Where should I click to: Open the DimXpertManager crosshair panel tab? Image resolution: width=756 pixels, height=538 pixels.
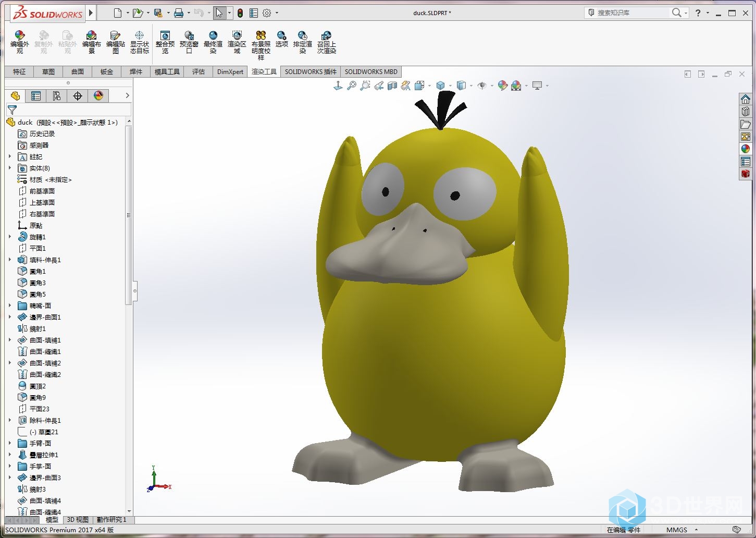coord(78,96)
